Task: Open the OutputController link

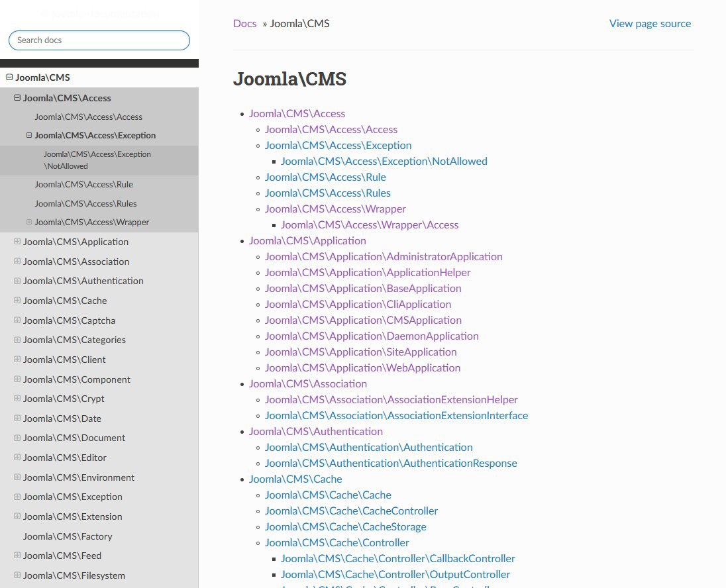Action: [395, 575]
